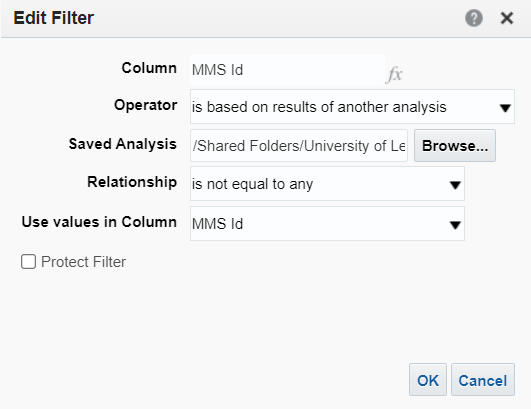Viewport: 531px width, 409px height.
Task: Click the Use values in Column MMS Id box
Action: (327, 224)
